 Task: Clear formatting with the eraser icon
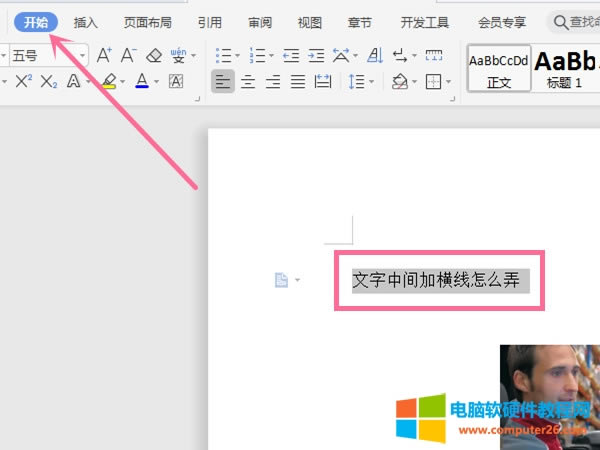point(153,55)
